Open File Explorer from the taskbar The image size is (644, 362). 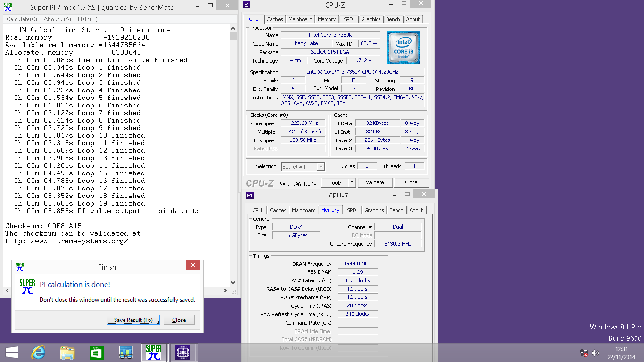click(67, 353)
